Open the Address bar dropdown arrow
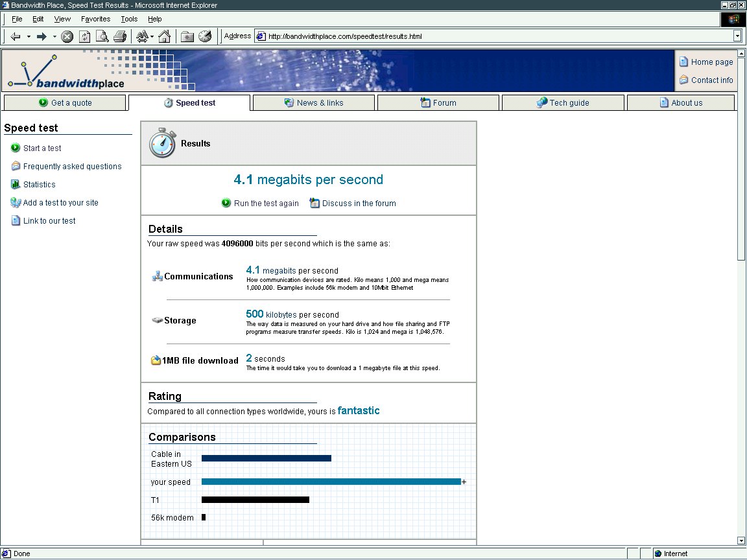747x560 pixels. [x=737, y=36]
